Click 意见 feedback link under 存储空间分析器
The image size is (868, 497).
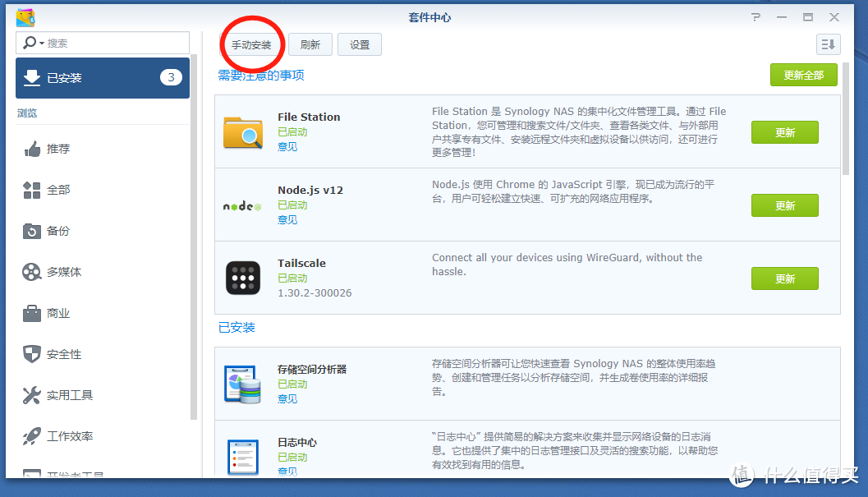point(287,399)
